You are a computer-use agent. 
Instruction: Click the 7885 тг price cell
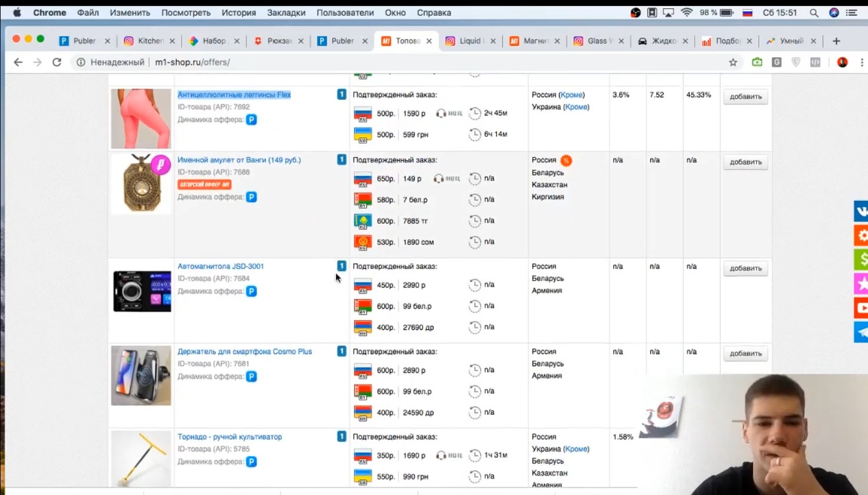[415, 221]
